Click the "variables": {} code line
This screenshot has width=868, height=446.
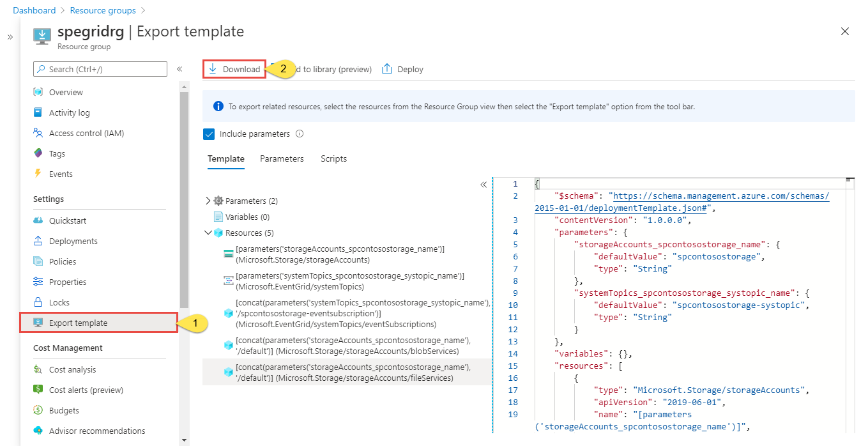pyautogui.click(x=594, y=353)
